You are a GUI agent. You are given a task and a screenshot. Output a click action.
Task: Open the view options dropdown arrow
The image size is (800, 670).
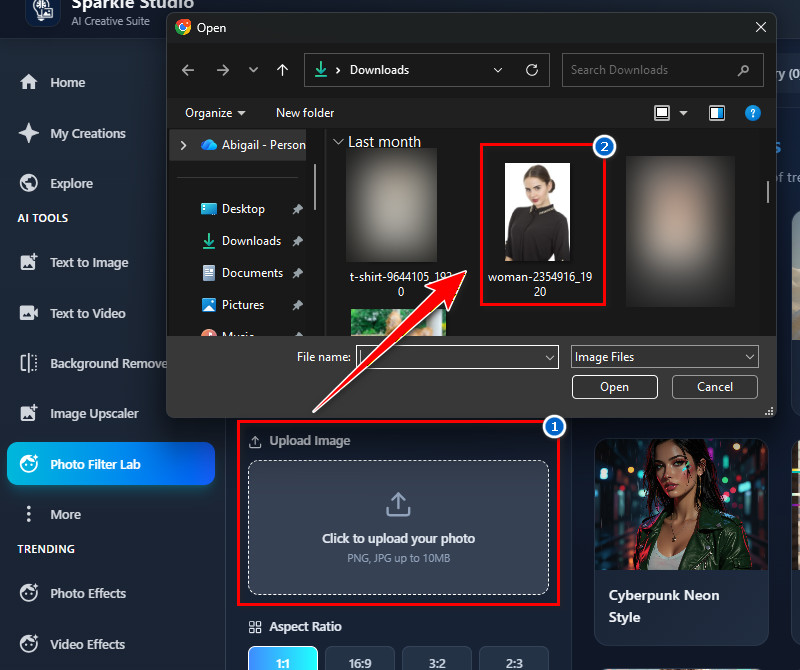tap(684, 113)
